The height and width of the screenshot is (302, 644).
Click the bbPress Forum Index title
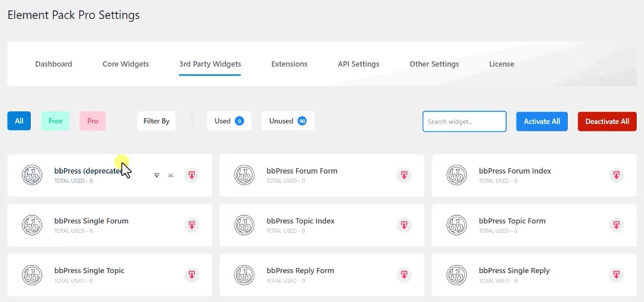pos(515,171)
